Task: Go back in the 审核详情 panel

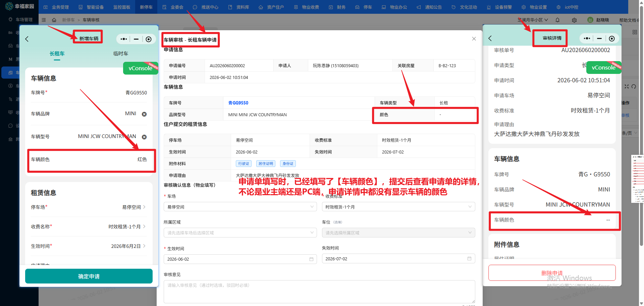Action: (490, 38)
